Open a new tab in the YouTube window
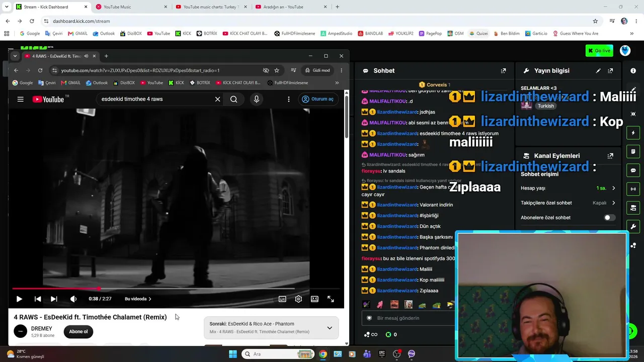The image size is (644, 362). point(106,56)
